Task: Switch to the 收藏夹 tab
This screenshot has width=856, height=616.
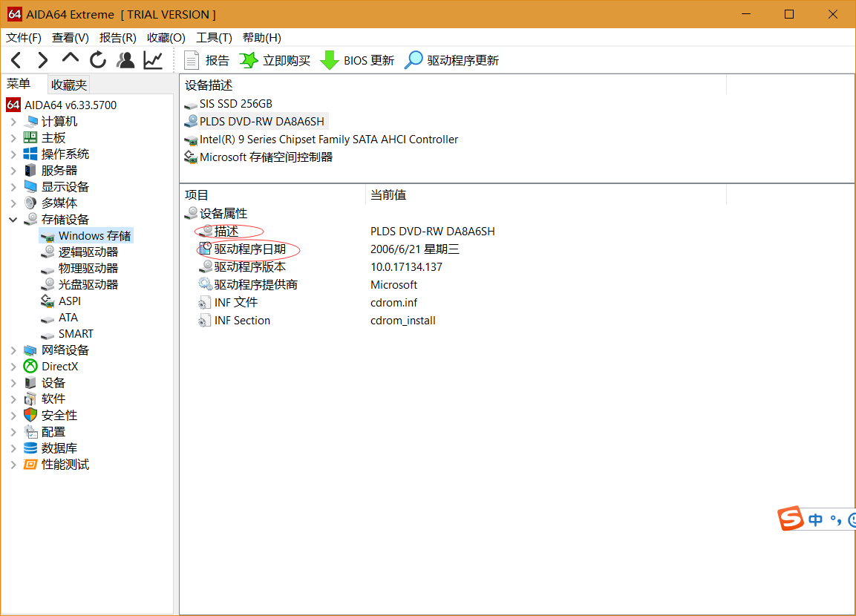Action: (69, 85)
